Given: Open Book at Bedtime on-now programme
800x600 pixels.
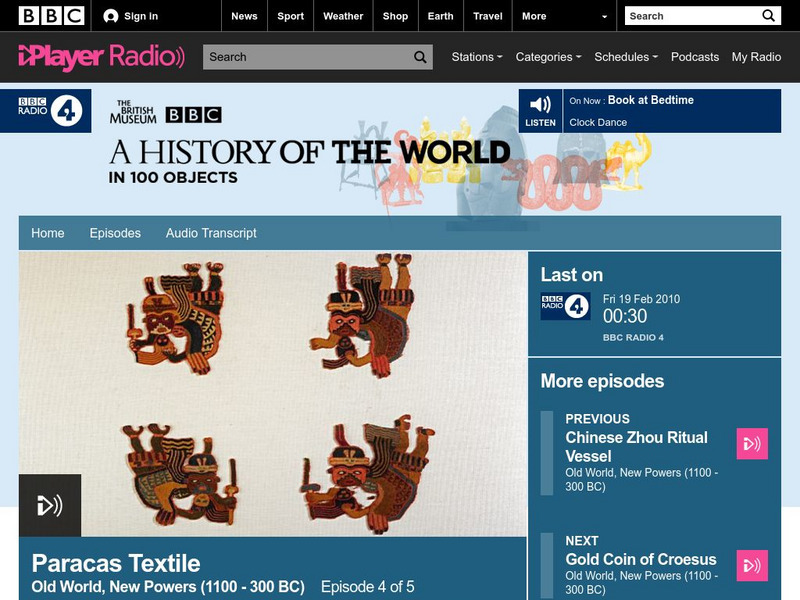Looking at the screenshot, I should 651,100.
